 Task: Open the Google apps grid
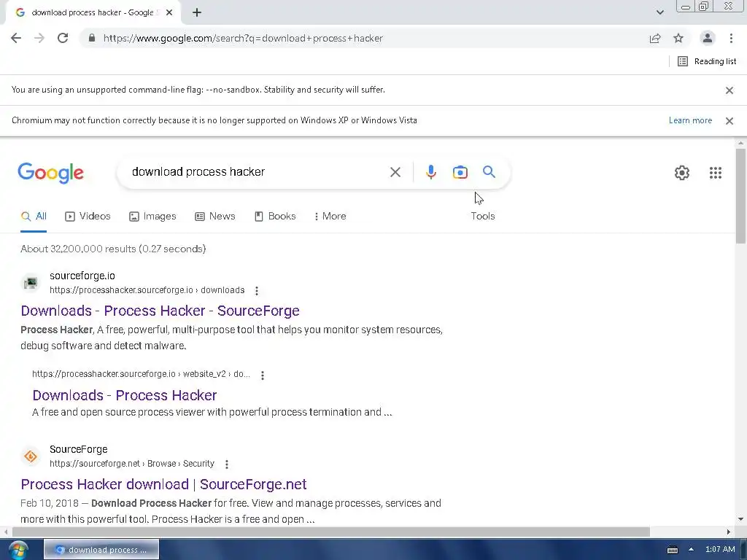(716, 173)
